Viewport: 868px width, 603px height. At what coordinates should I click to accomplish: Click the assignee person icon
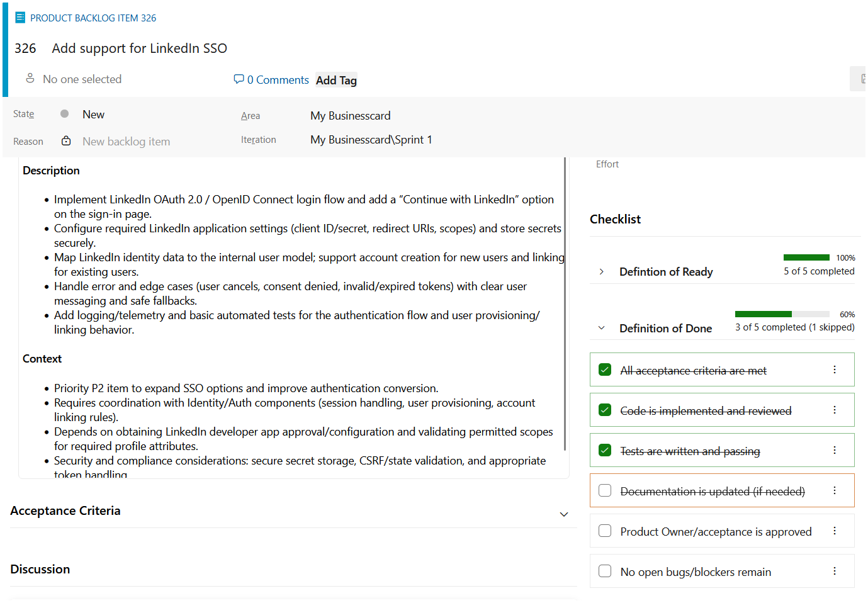(x=30, y=78)
